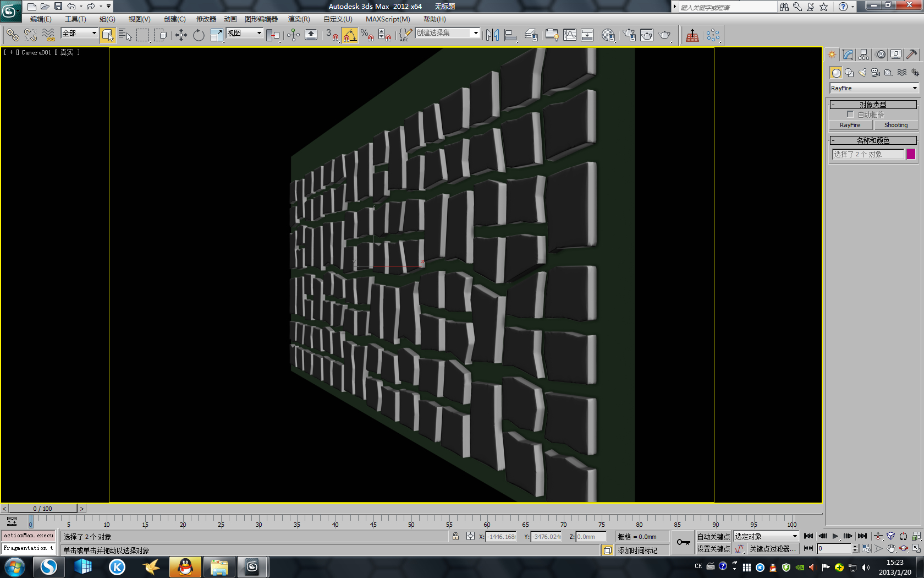Image resolution: width=924 pixels, height=578 pixels.
Task: Select the Move tool in toolbar
Action: pos(181,35)
